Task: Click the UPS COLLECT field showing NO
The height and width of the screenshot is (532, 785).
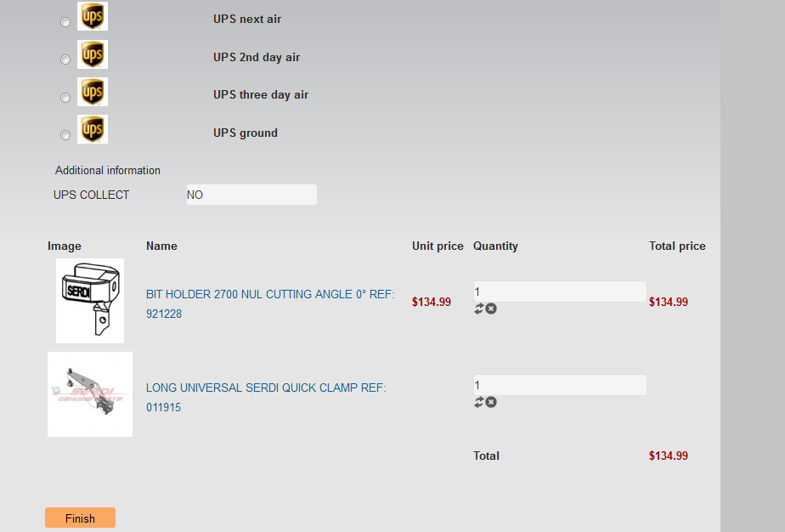Action: (251, 195)
